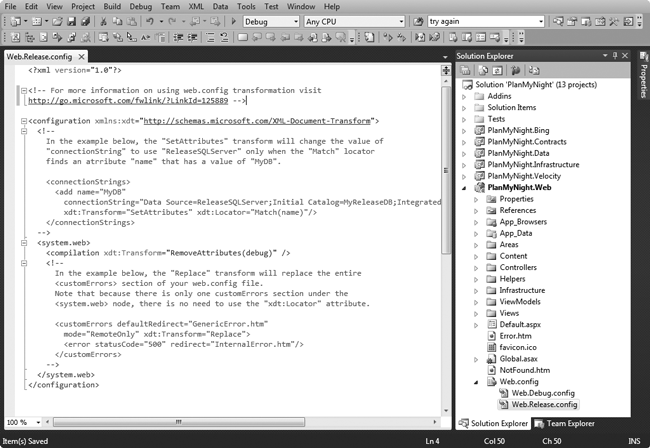
Task: Expand the Controllers folder node
Action: tap(476, 268)
